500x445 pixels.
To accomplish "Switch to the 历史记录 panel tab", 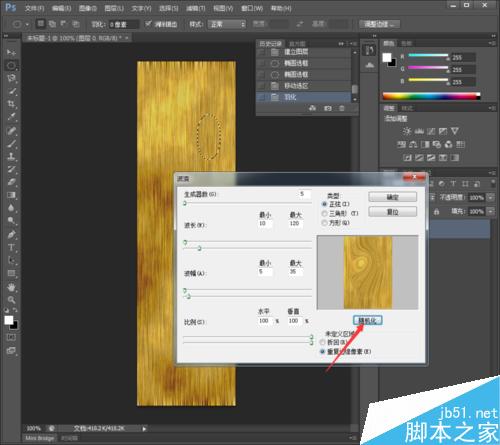I will (270, 44).
